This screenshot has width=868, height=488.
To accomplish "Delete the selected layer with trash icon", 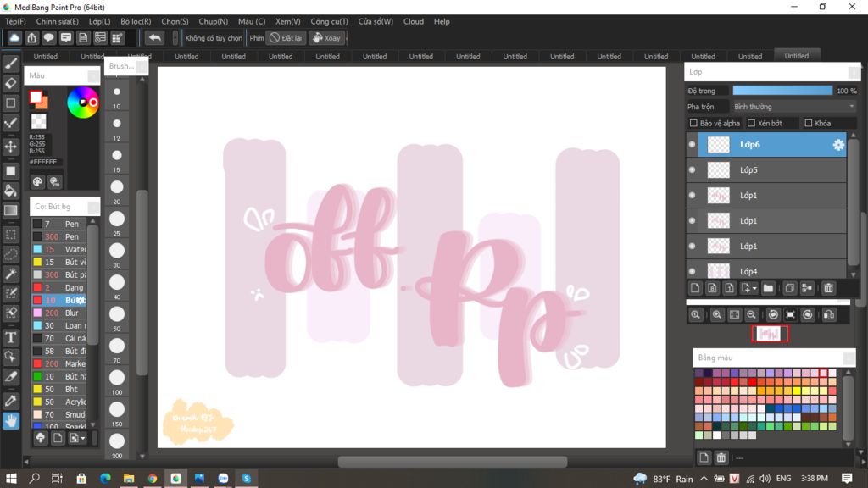I will coord(829,288).
